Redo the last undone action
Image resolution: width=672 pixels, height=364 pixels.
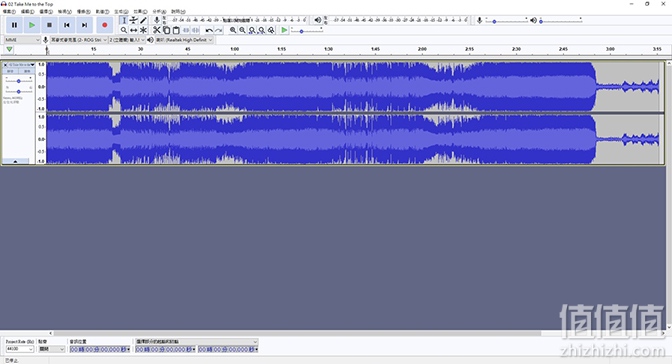coord(219,30)
